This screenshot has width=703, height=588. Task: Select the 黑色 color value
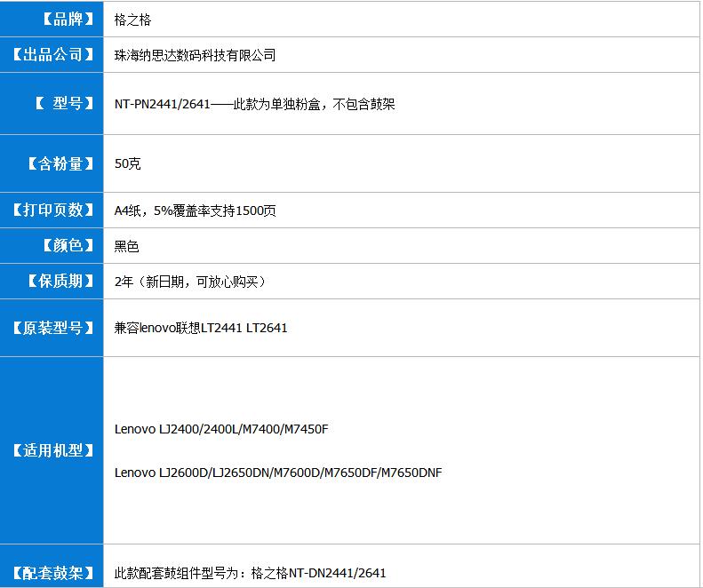[x=126, y=246]
